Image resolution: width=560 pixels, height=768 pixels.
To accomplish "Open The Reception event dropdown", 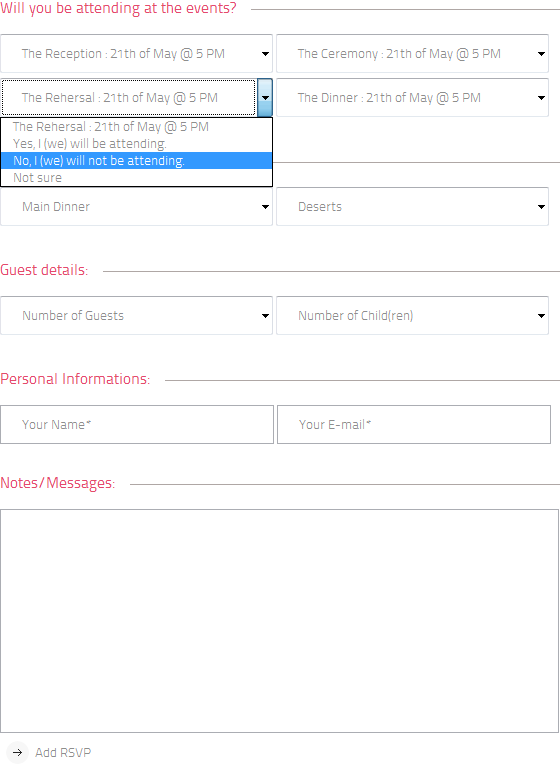I will click(136, 53).
